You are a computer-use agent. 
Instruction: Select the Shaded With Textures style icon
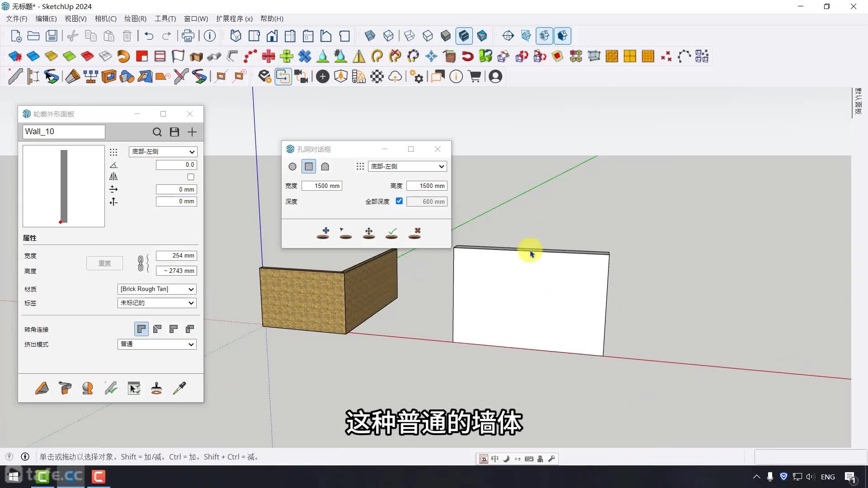point(464,36)
